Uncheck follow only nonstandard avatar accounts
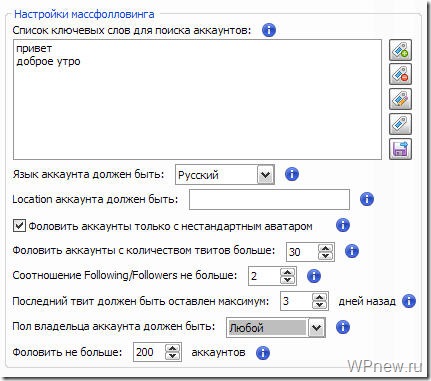Viewport: 431px width, 381px height. [19, 225]
